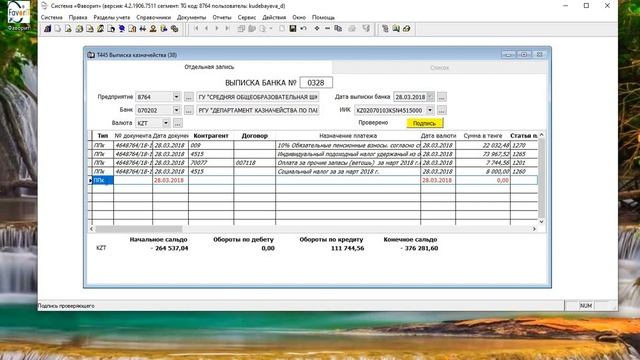The width and height of the screenshot is (640, 360).
Task: Click the person user toolbar icon
Action: point(153,29)
